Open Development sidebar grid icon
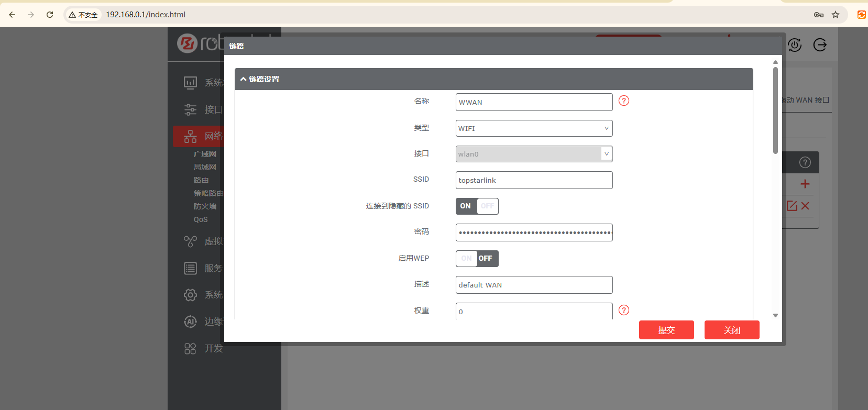Screen dimensions: 868x410 pos(190,348)
